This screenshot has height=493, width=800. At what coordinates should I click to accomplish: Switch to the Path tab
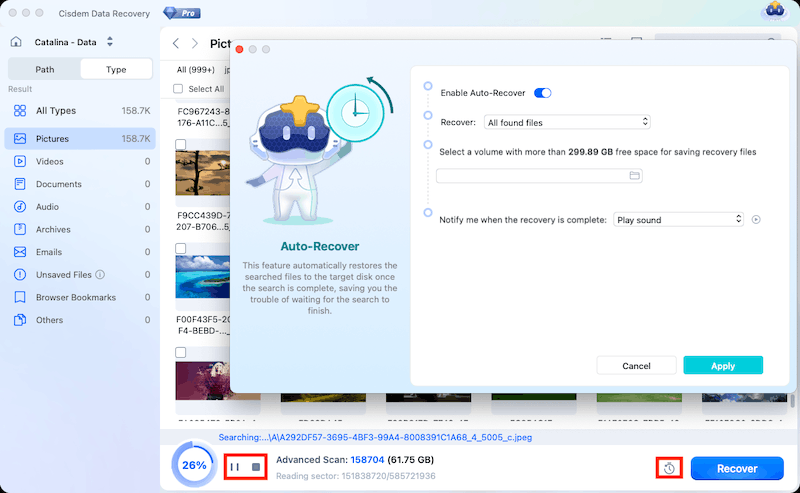(x=44, y=69)
